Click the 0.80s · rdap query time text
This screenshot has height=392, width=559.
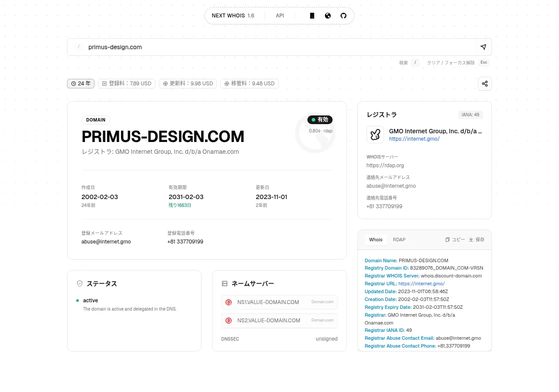[321, 131]
